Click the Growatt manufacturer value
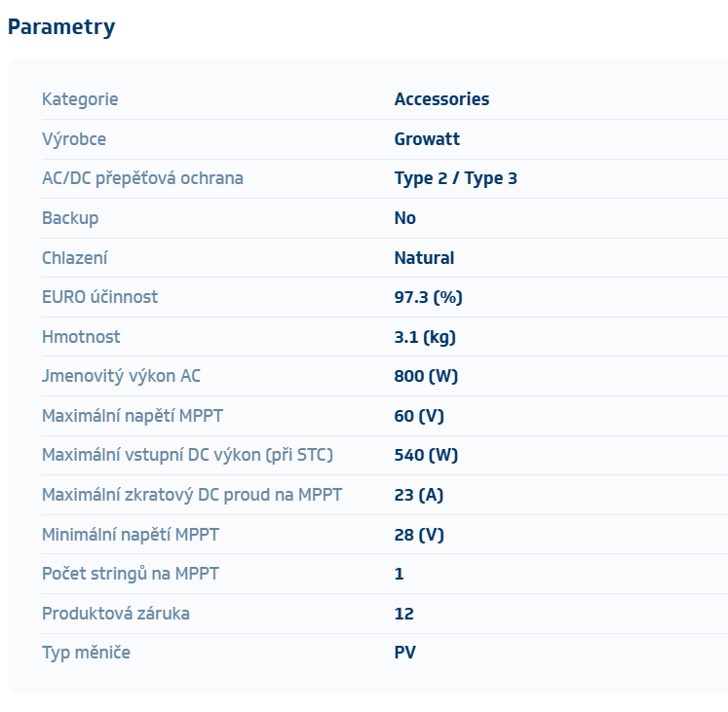This screenshot has height=712, width=728. (x=427, y=139)
